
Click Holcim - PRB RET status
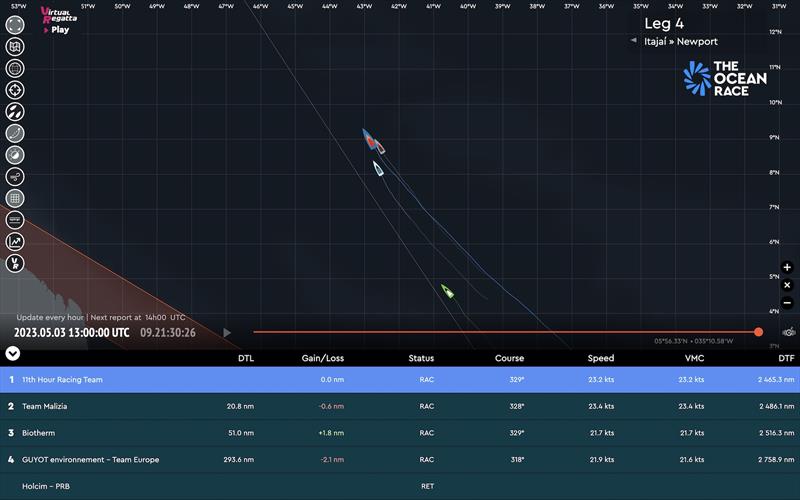click(428, 486)
